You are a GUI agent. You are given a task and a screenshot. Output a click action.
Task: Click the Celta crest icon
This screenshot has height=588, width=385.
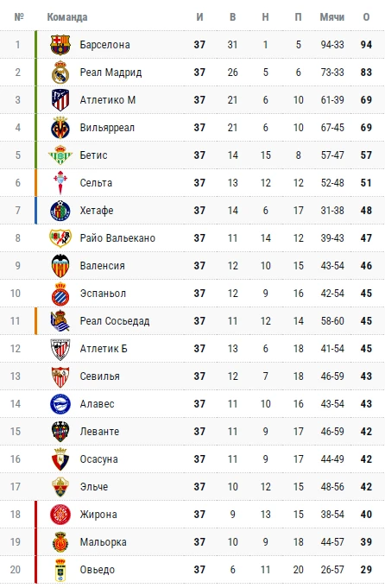click(x=60, y=183)
